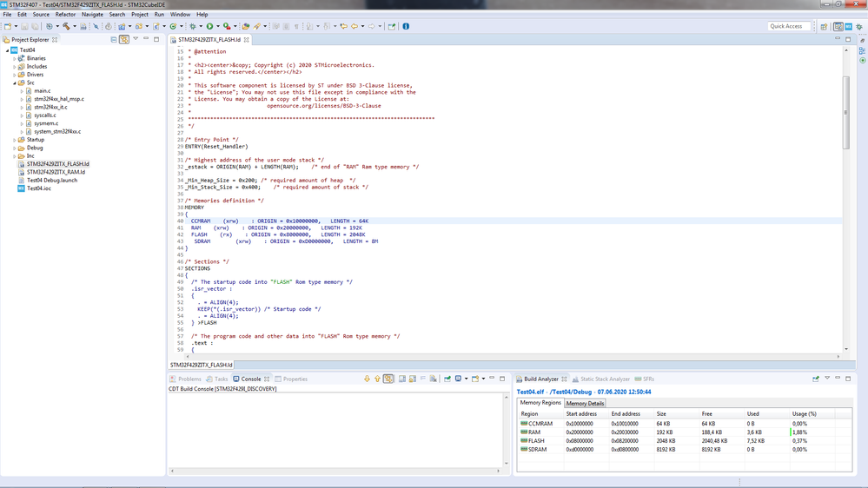Click the Last Edit Location arrow icon

pos(344,26)
